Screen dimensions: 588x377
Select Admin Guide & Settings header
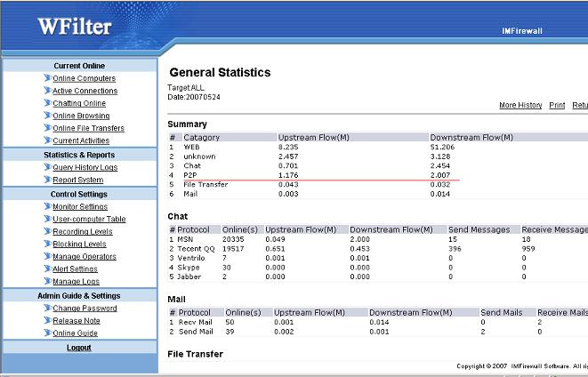(x=79, y=296)
